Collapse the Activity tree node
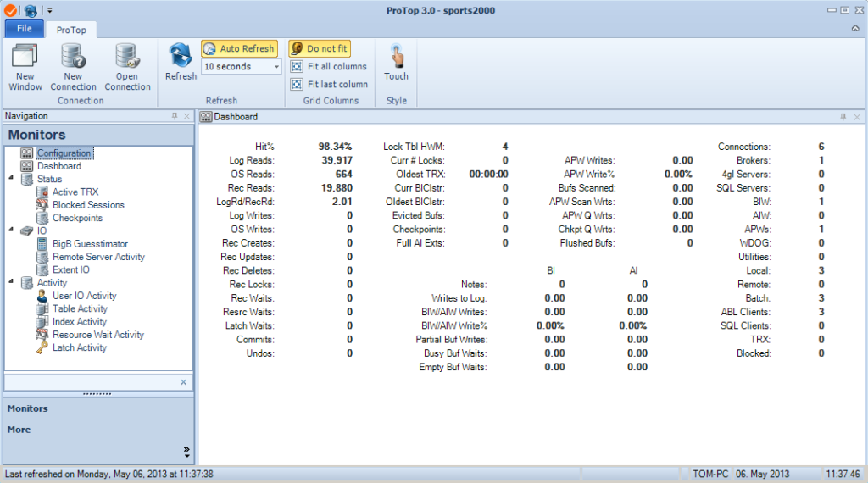Viewport: 868px width, 483px height. [11, 281]
